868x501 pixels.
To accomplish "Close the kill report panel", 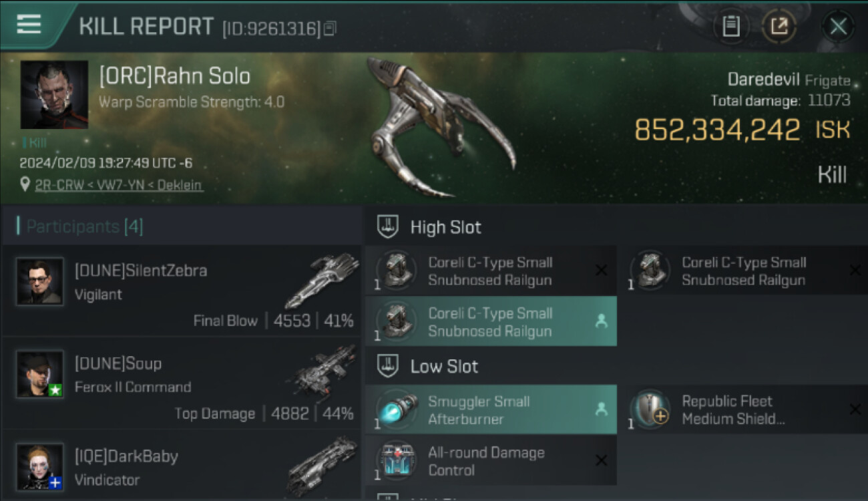I will click(838, 27).
